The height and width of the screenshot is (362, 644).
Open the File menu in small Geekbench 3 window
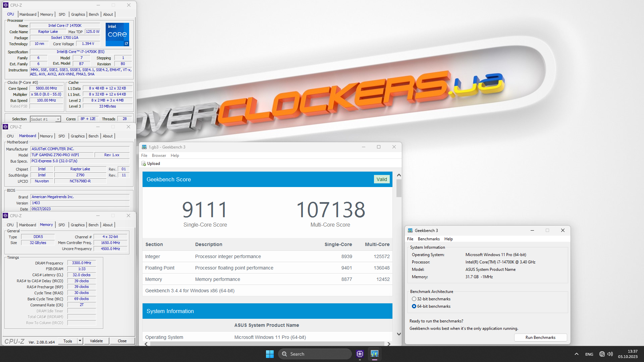(410, 239)
